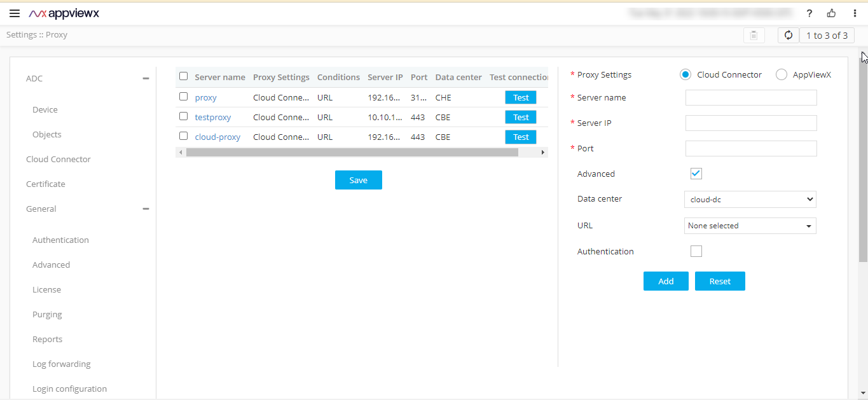Click the 10.10.1... server IP cell
This screenshot has width=868, height=400.
point(385,118)
